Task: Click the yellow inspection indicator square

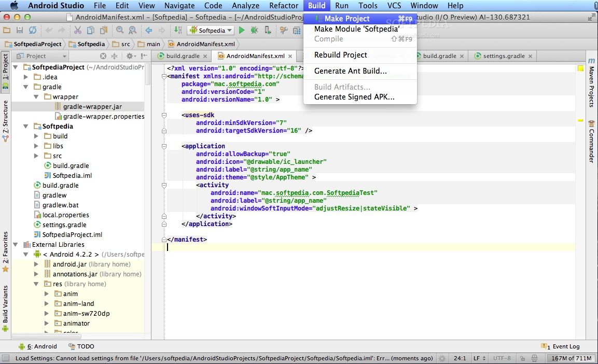Action: pyautogui.click(x=580, y=68)
